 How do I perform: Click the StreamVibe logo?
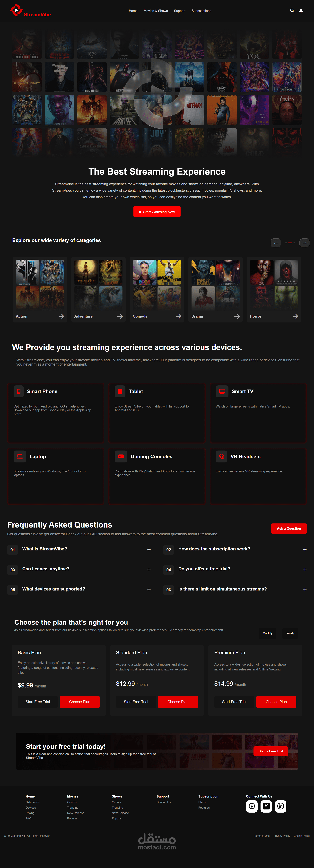click(30, 11)
